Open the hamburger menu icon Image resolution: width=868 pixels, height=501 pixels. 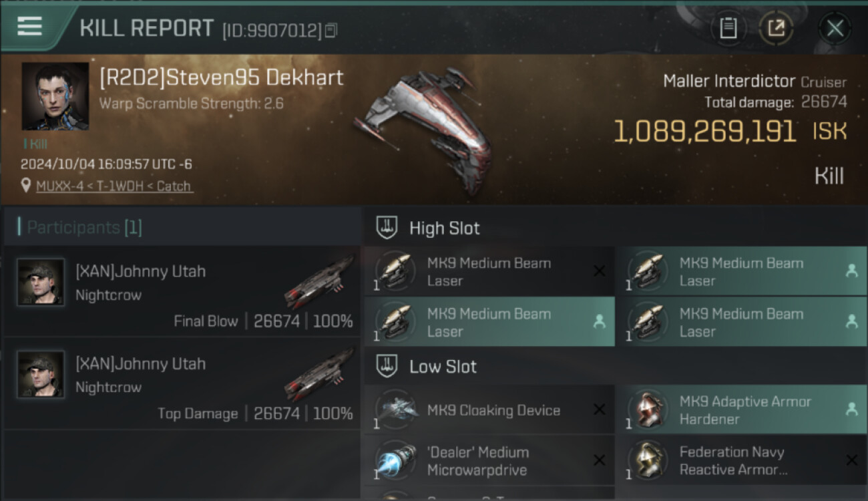click(x=29, y=26)
